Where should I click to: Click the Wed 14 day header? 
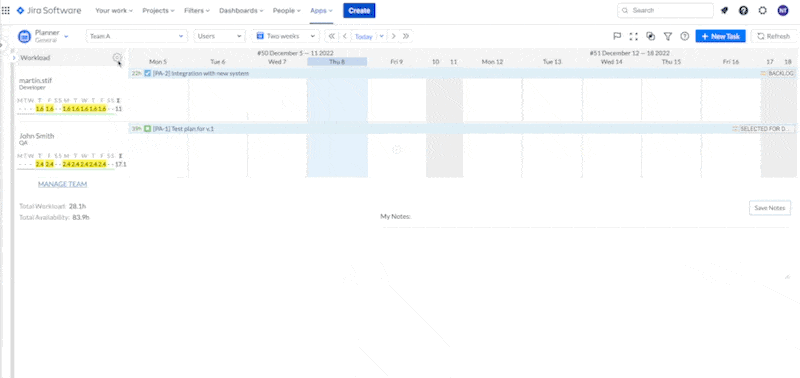[x=612, y=62]
